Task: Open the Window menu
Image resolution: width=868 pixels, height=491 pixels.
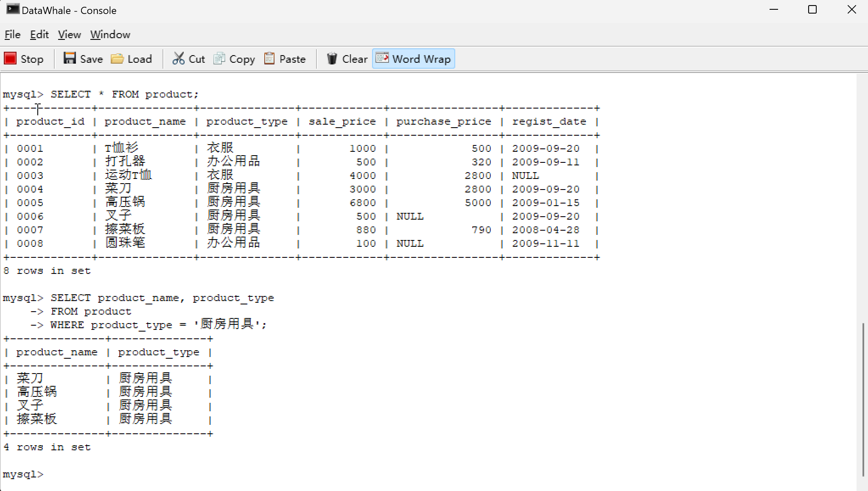Action: coord(110,34)
